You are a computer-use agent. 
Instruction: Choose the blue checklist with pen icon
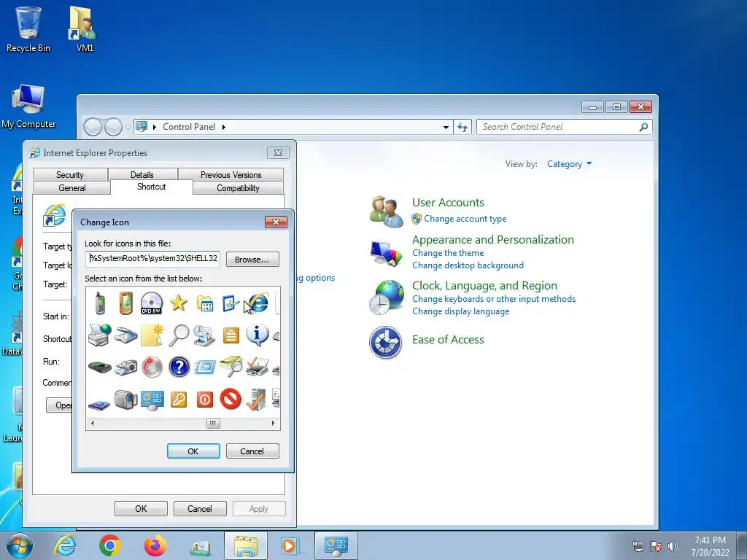231,303
